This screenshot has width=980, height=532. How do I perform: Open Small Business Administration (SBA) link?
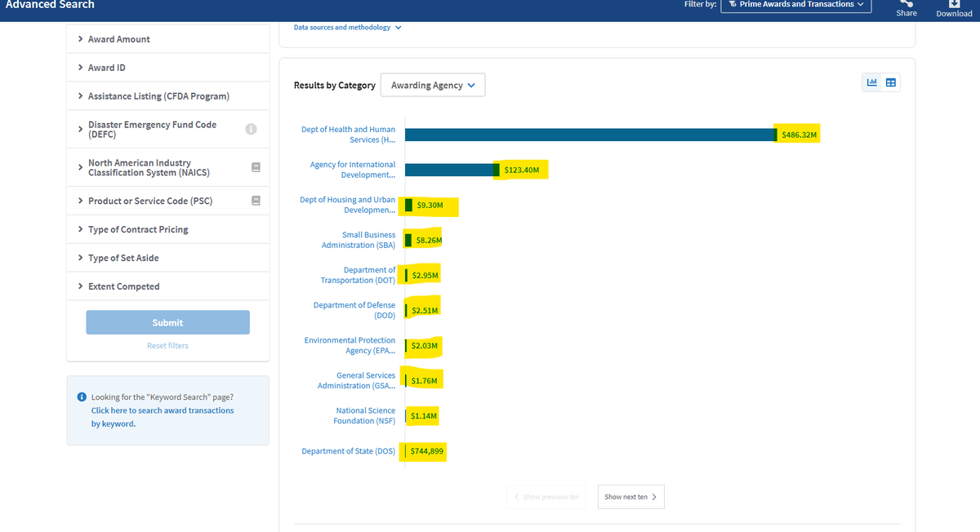[359, 240]
